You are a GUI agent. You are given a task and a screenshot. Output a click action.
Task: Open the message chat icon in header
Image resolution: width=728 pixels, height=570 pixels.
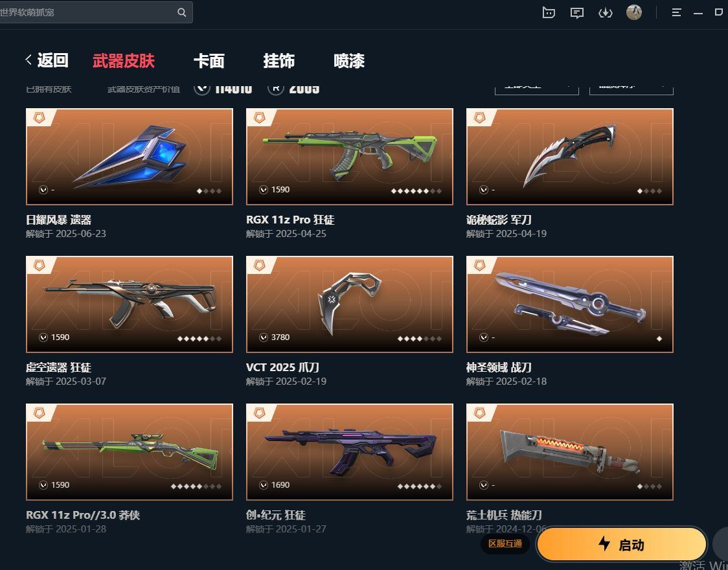pyautogui.click(x=576, y=13)
